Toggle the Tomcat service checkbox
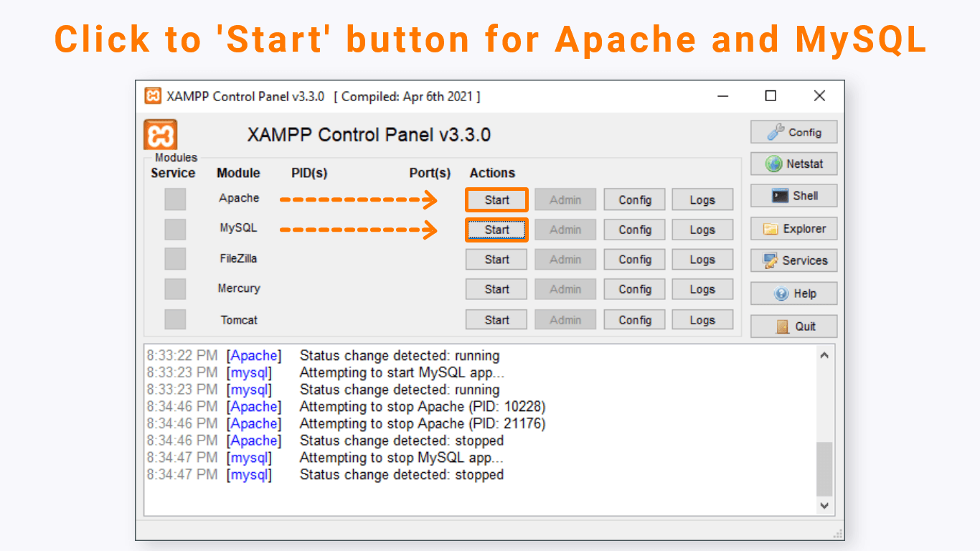 pyautogui.click(x=175, y=319)
